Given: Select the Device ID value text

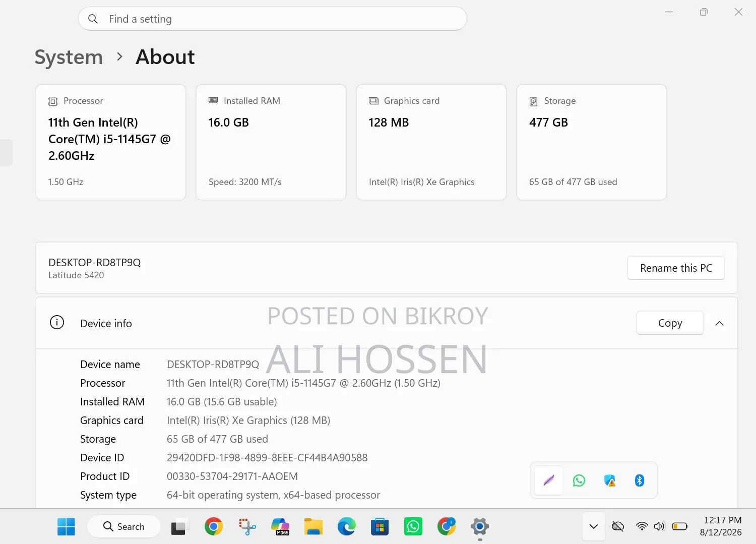Looking at the screenshot, I should tap(267, 458).
